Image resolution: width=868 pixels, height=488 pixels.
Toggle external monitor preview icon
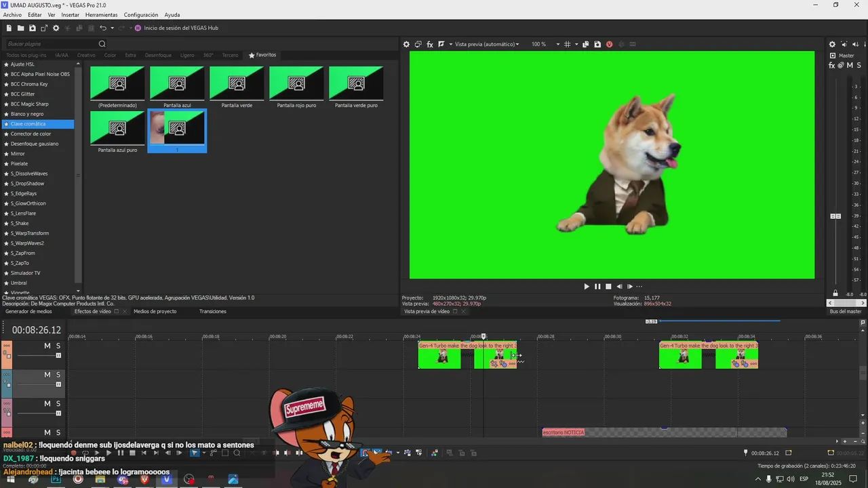[x=418, y=44]
